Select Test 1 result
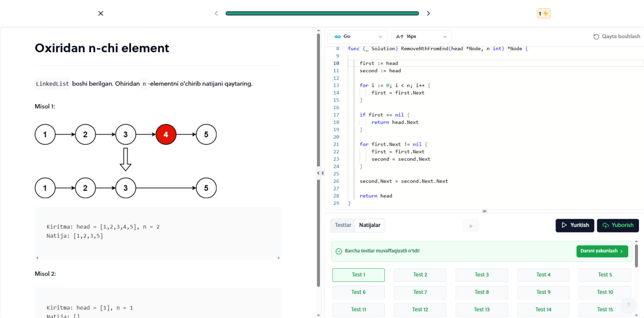Viewport: 644px width, 318px height. click(359, 275)
